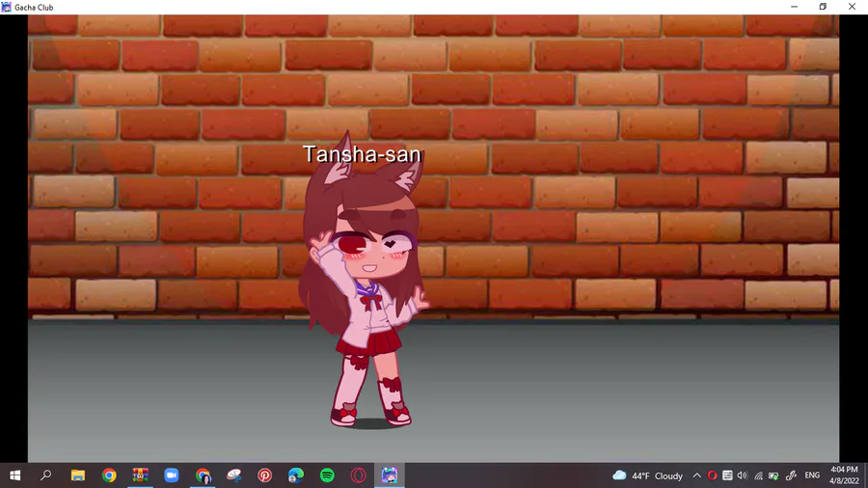The width and height of the screenshot is (868, 488).
Task: Open Pinterest from the taskbar
Action: coord(264,475)
